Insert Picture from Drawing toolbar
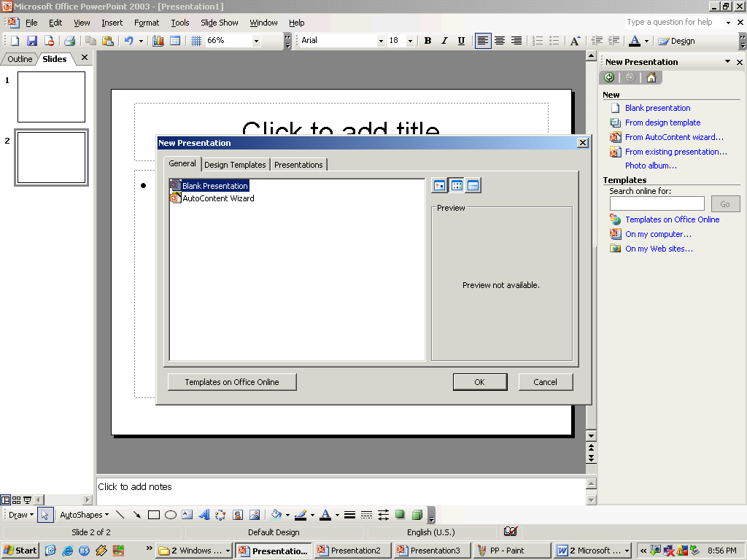Image resolution: width=747 pixels, height=560 pixels. pos(255,515)
